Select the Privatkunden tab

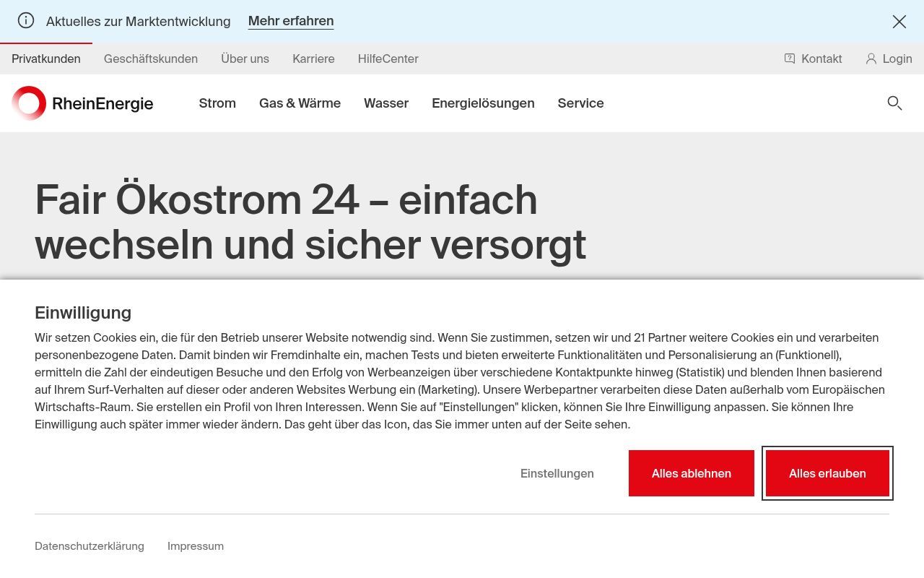coord(46,59)
